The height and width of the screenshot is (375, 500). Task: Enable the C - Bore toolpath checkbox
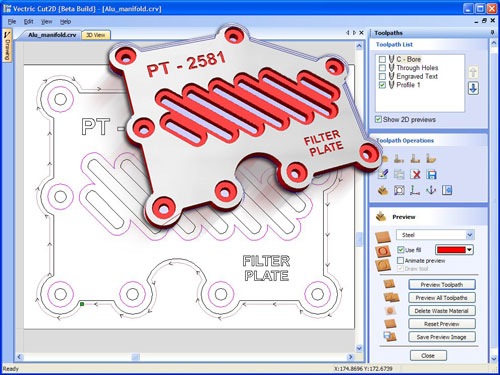(382, 59)
